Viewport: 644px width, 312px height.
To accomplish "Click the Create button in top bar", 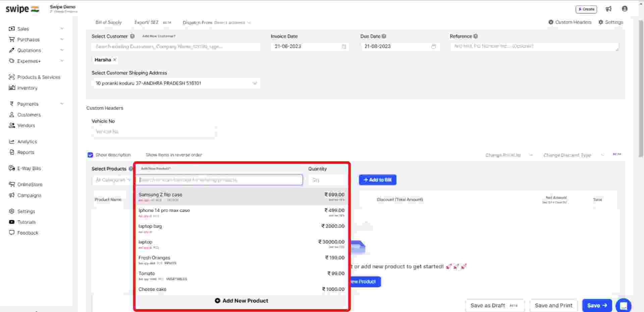I will (586, 9).
